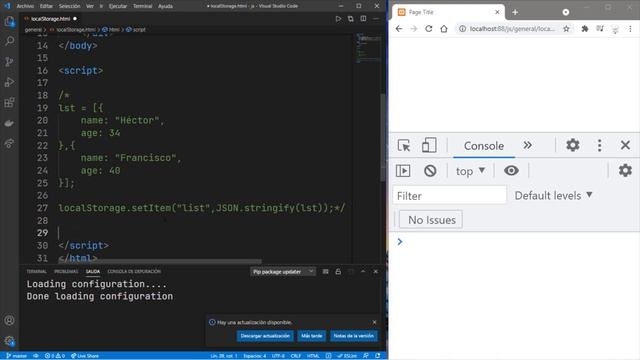Open the Accounts menu in VS Code

pos(9,320)
